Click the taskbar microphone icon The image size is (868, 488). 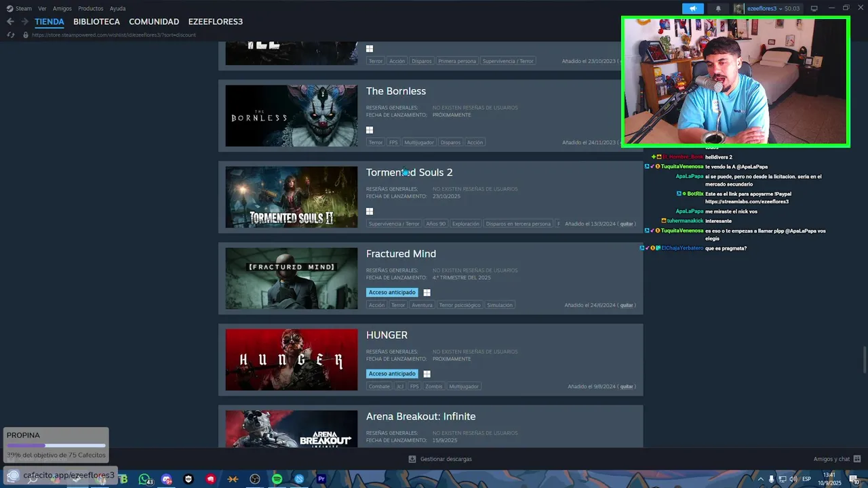771,479
